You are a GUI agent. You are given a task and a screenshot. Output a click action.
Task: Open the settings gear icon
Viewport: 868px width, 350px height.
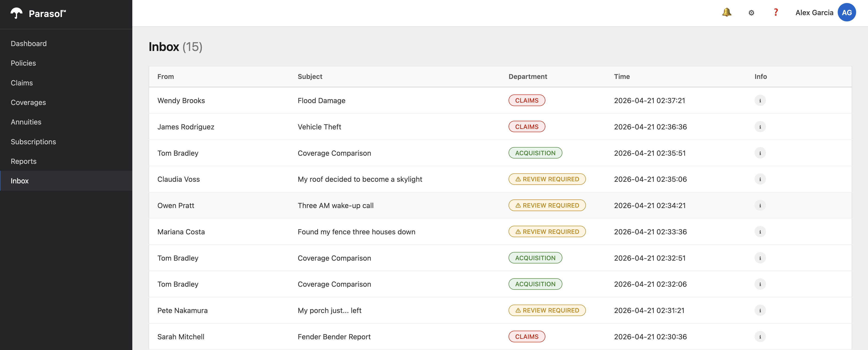pos(751,13)
